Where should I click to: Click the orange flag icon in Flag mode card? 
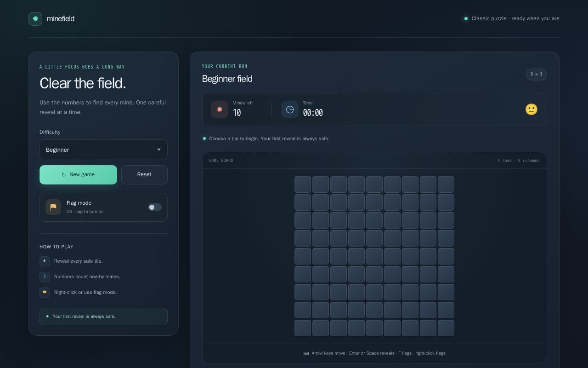tap(53, 207)
